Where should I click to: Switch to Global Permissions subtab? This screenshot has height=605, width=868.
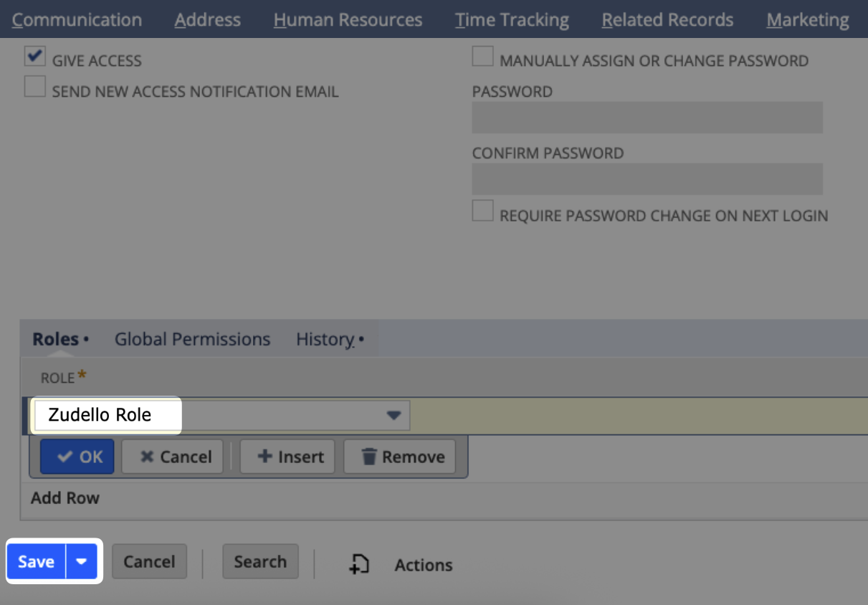point(192,339)
